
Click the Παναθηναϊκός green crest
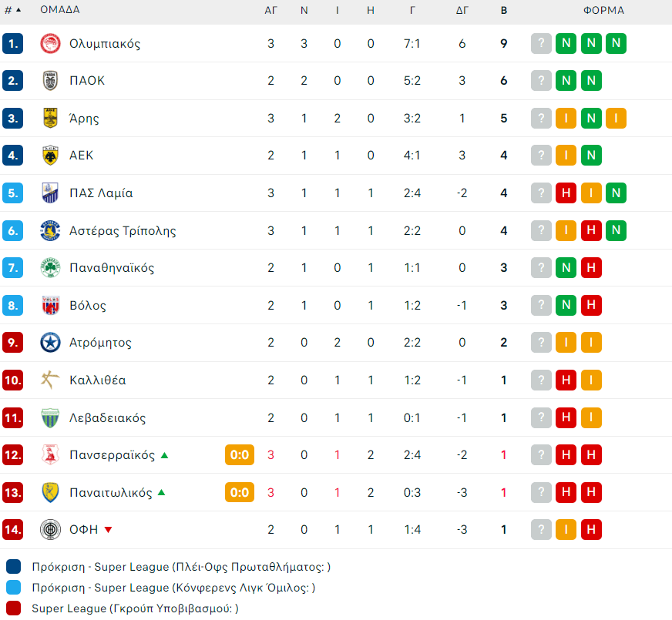(x=50, y=268)
